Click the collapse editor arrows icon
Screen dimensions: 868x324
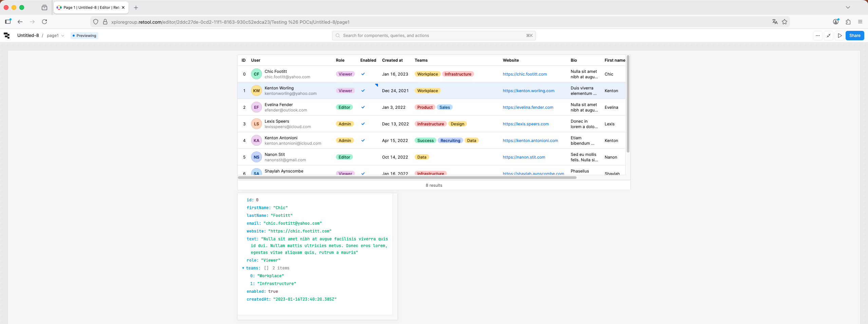pyautogui.click(x=829, y=36)
